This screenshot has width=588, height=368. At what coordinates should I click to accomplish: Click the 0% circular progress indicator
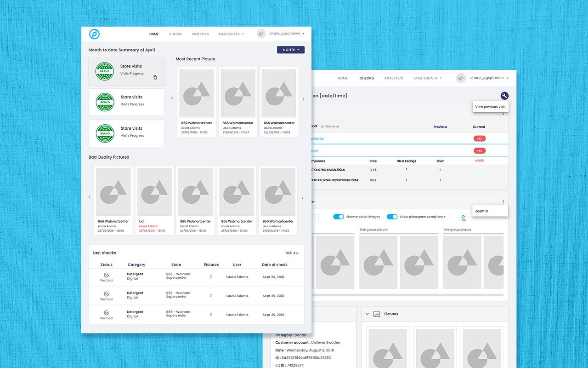point(463,217)
